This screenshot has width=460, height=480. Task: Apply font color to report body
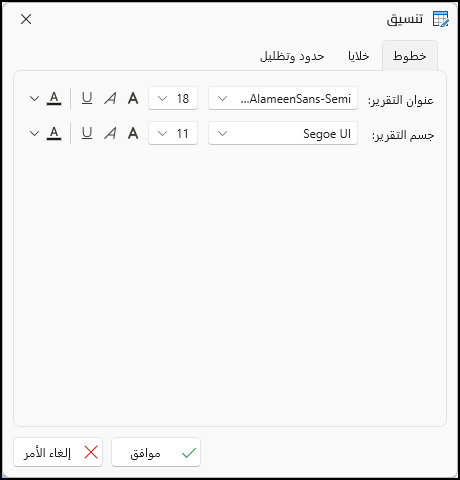54,133
